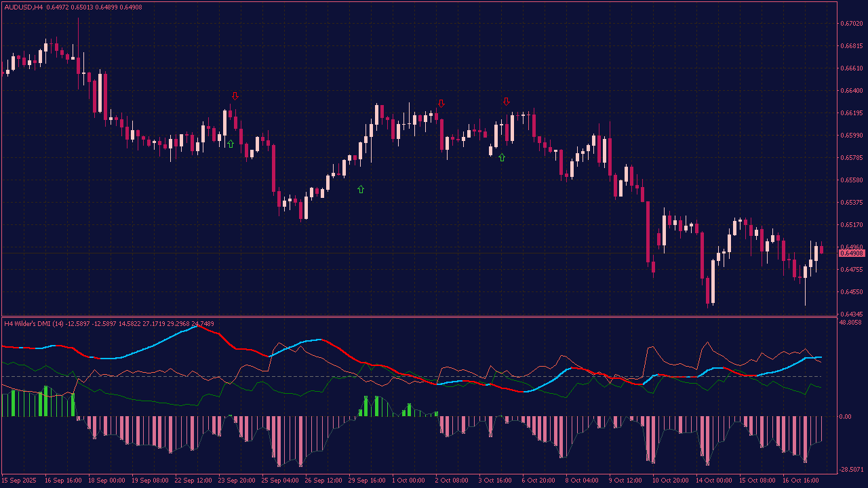
Task: Select the 16 Oct 16:00 time axis label
Action: point(800,480)
